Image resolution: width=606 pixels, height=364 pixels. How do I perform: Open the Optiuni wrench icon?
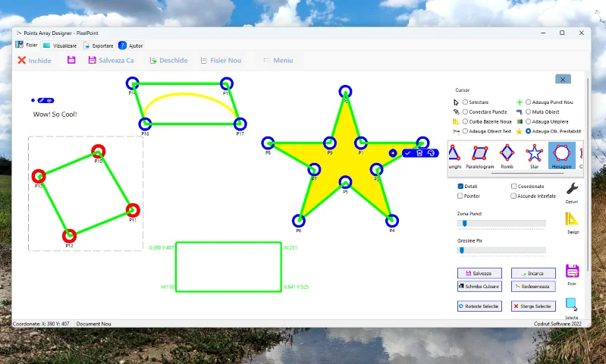[x=573, y=189]
